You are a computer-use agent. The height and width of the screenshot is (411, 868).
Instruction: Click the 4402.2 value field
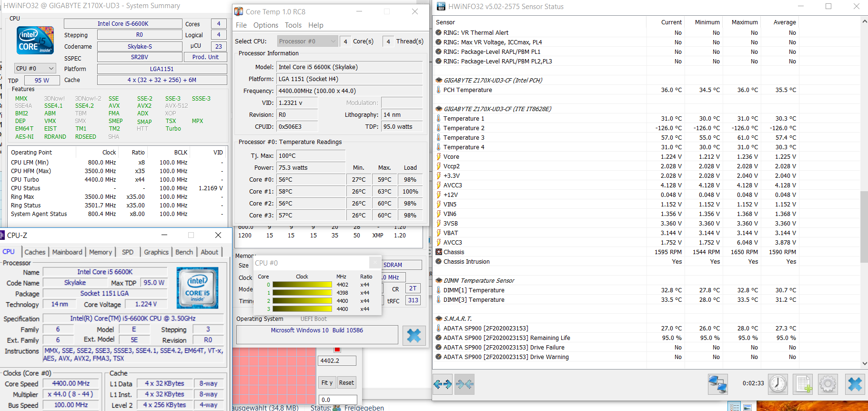[x=337, y=361]
